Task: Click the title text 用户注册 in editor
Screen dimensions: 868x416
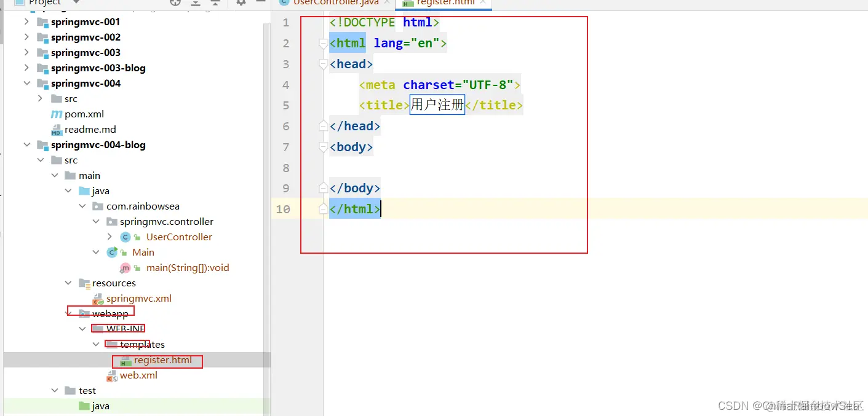Action: point(437,105)
